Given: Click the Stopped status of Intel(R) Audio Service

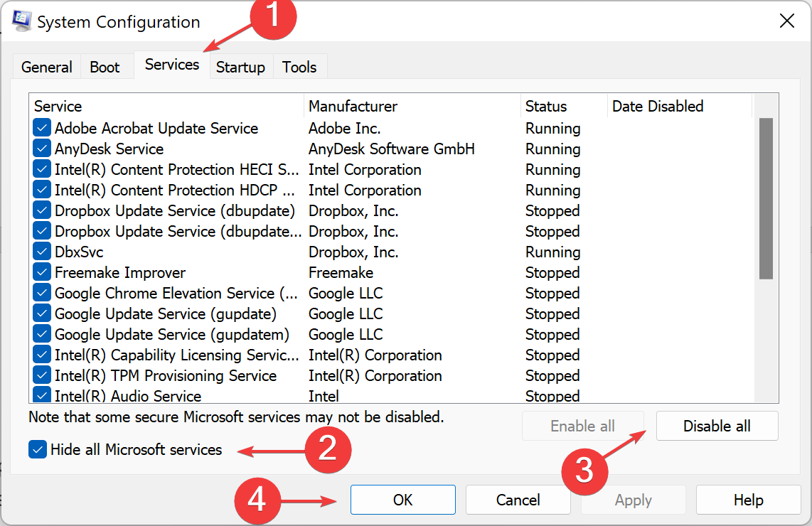Looking at the screenshot, I should 552,395.
